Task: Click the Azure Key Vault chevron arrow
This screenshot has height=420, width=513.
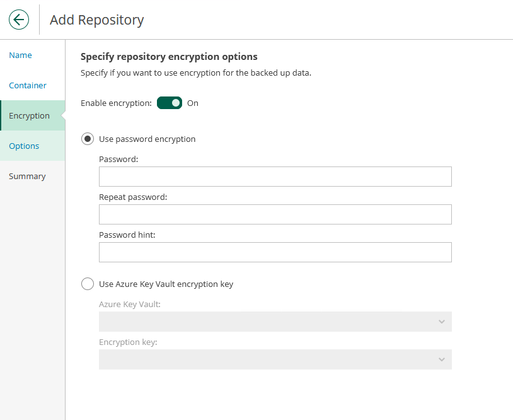Action: point(441,322)
